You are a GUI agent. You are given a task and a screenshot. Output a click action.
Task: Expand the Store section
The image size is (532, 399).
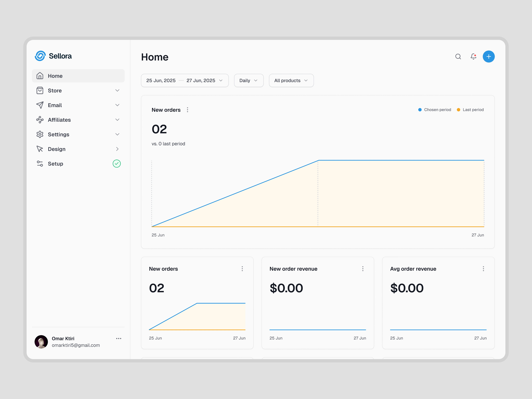(117, 90)
